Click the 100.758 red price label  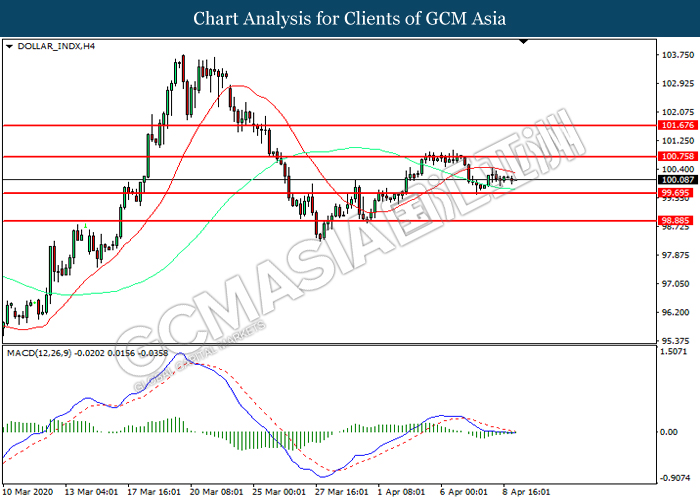(x=677, y=156)
